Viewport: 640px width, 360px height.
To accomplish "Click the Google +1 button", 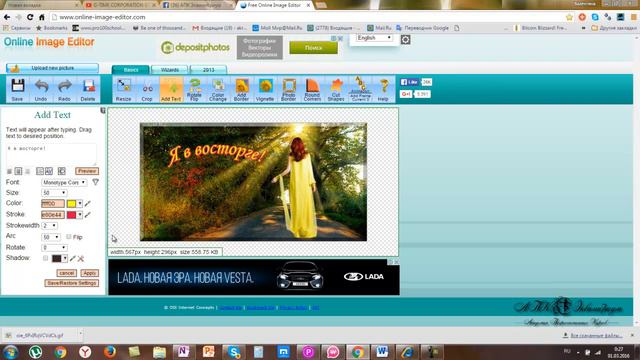I will [406, 94].
